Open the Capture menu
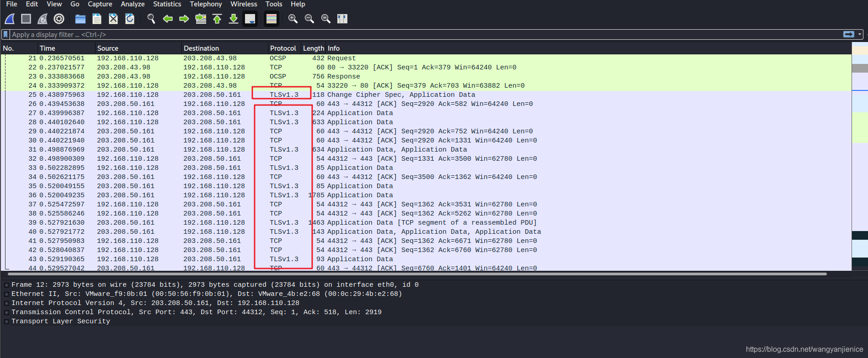 (x=100, y=4)
